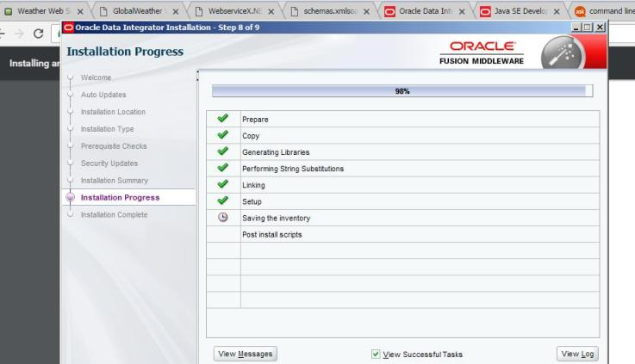Click the Installing page heading in browser
635x364 pixels.
pyautogui.click(x=34, y=64)
